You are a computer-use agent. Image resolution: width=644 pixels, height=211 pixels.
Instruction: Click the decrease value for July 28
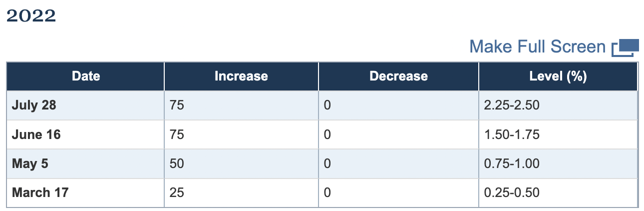327,105
